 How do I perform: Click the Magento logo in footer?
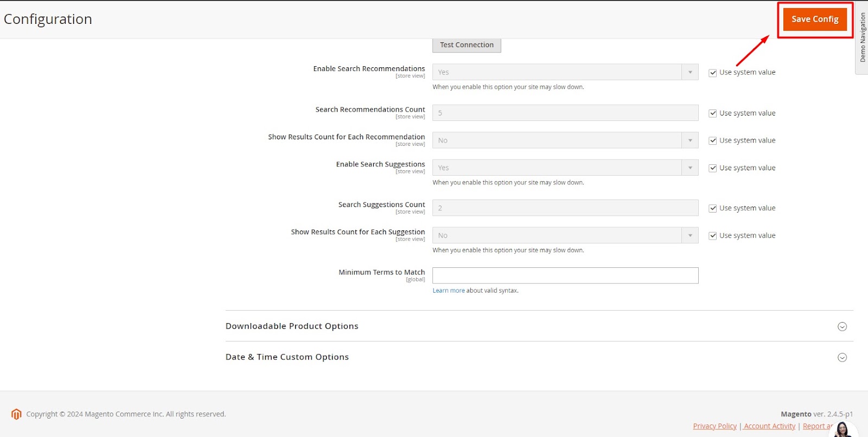[x=16, y=414]
